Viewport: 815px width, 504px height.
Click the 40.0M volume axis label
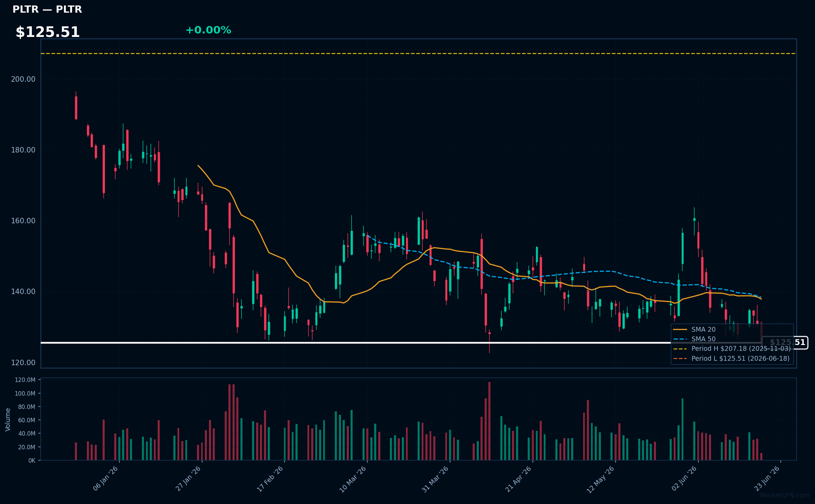coord(27,434)
